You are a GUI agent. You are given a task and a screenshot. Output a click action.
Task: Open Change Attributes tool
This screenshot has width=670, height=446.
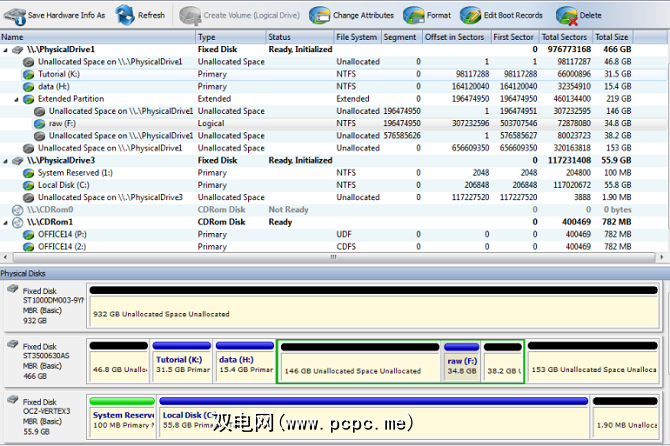(x=320, y=15)
